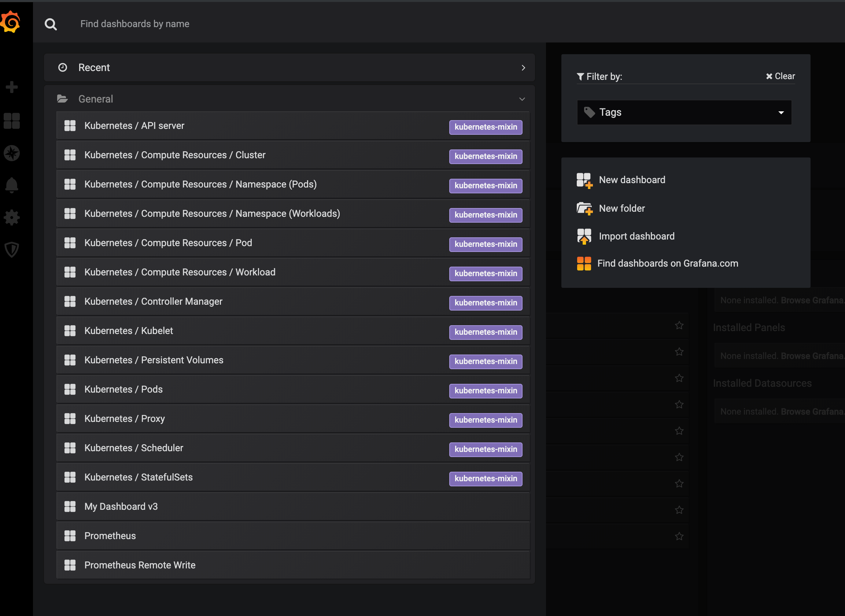
Task: Toggle the bottommost star in background list
Action: click(x=679, y=536)
